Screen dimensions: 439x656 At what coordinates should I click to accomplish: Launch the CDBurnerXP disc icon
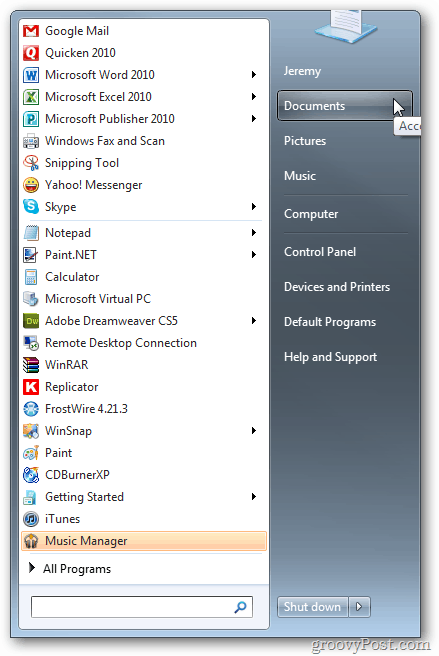pos(31,475)
